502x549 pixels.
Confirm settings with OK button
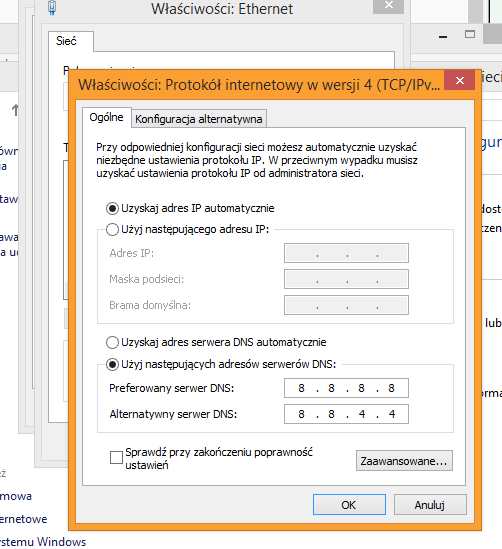click(349, 505)
